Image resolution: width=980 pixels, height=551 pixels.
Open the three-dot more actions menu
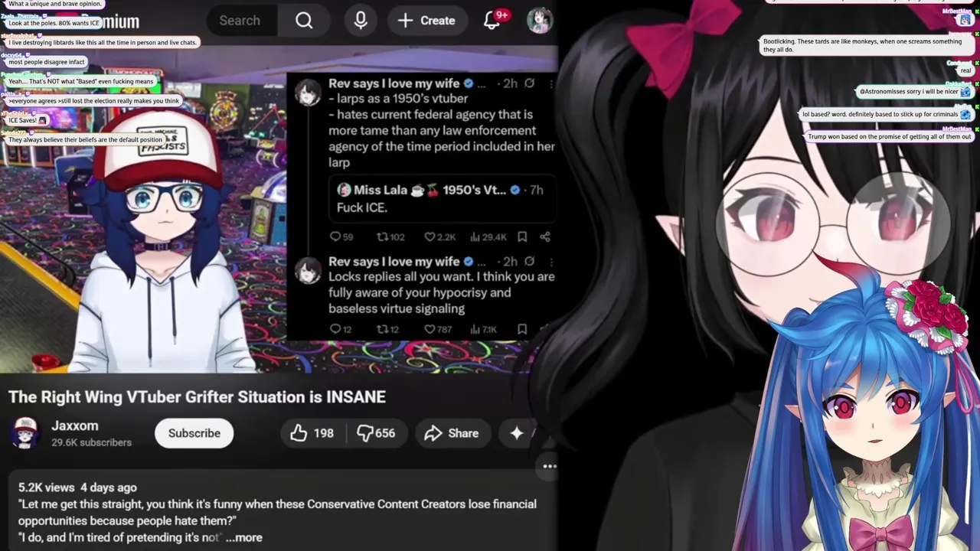550,465
